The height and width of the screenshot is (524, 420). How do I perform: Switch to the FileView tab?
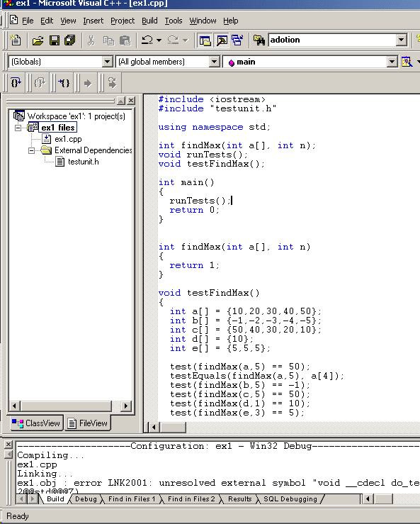click(88, 423)
